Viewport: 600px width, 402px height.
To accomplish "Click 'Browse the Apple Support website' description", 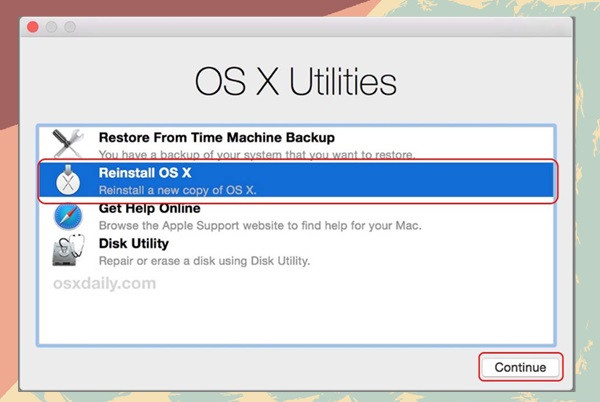I will pos(260,225).
